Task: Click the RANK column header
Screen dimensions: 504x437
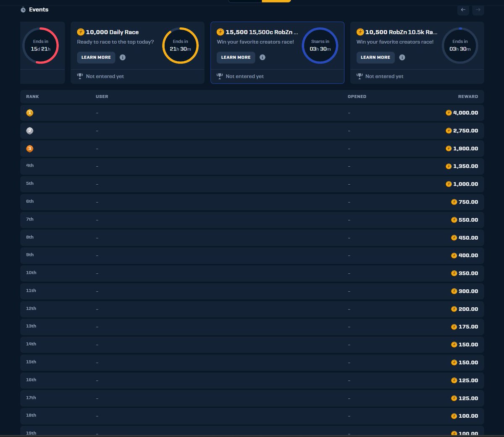Action: pos(32,97)
